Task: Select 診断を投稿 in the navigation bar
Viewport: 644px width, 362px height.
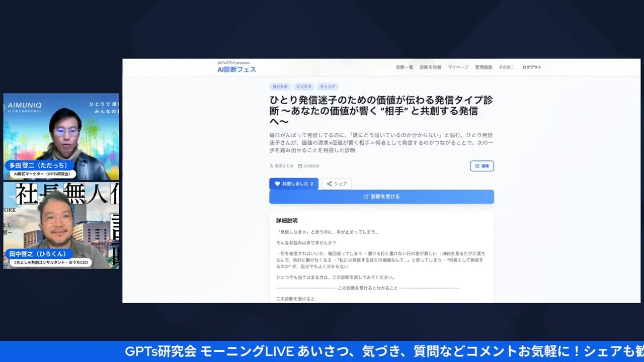Action: point(431,67)
